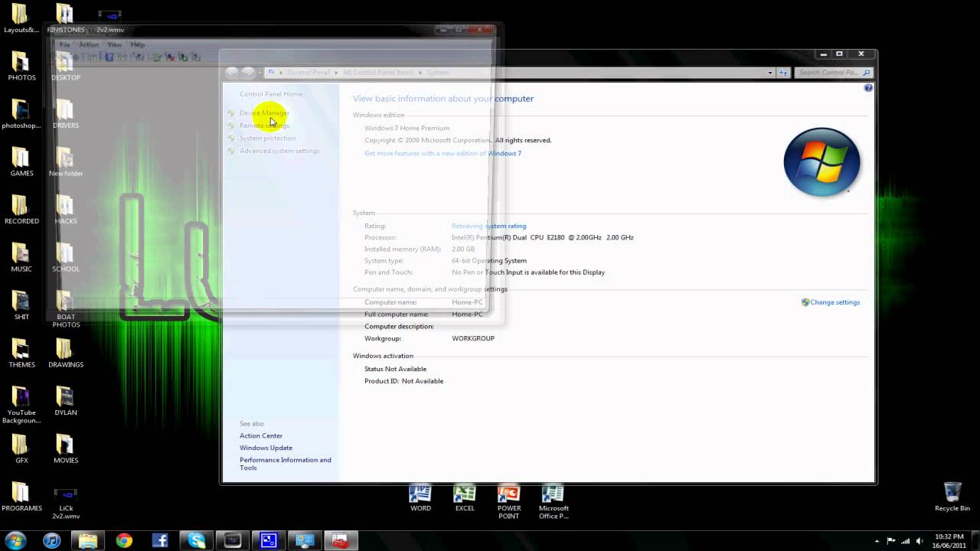This screenshot has width=980, height=551.
Task: Select the PHOTOS desktop folder
Action: tap(21, 67)
